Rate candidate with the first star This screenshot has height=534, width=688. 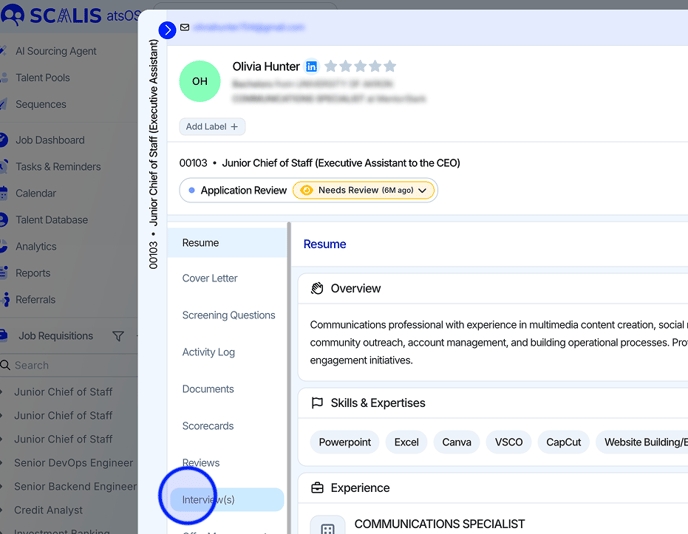pyautogui.click(x=330, y=67)
